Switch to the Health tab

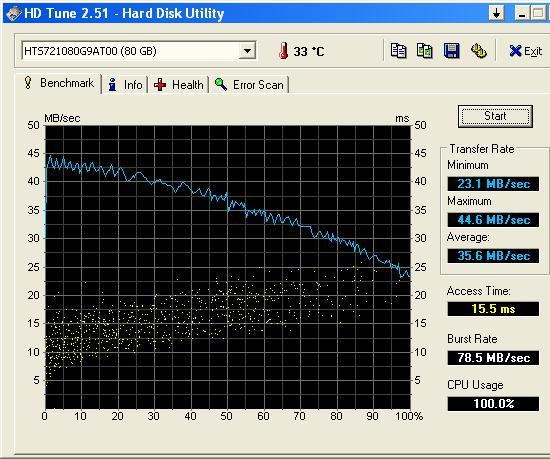point(178,85)
